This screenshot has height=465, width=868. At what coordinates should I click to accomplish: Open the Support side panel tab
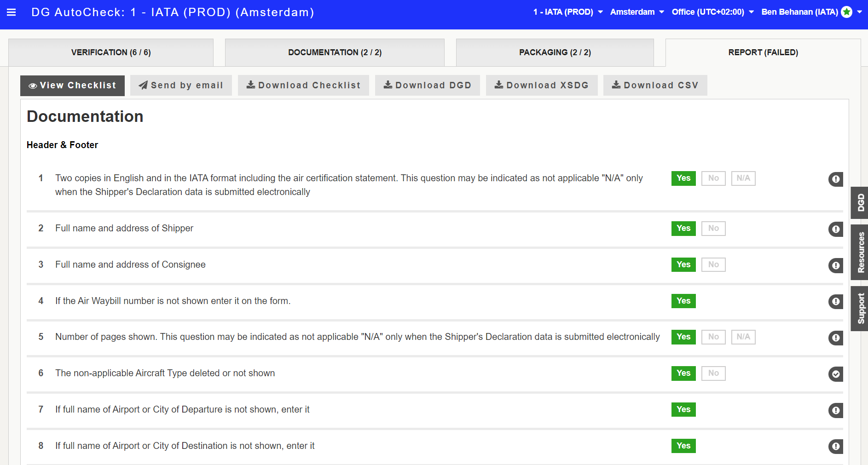860,309
